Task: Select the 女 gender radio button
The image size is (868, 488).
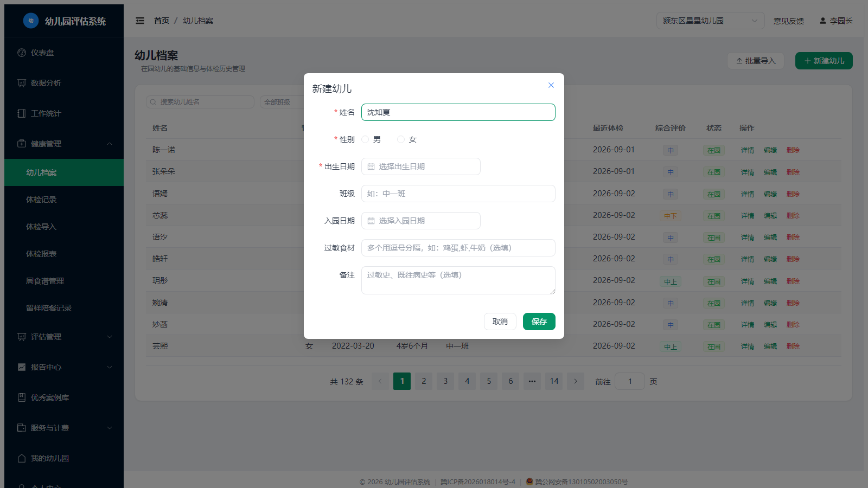Action: pos(401,139)
